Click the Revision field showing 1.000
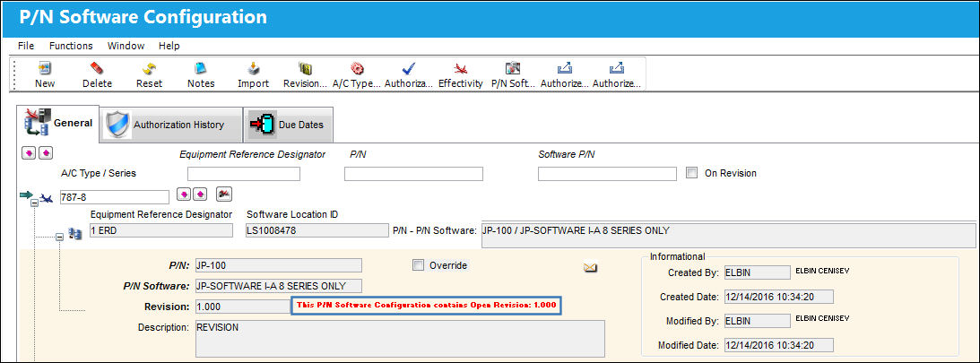Viewport: 980px width, 363px height. tap(242, 307)
